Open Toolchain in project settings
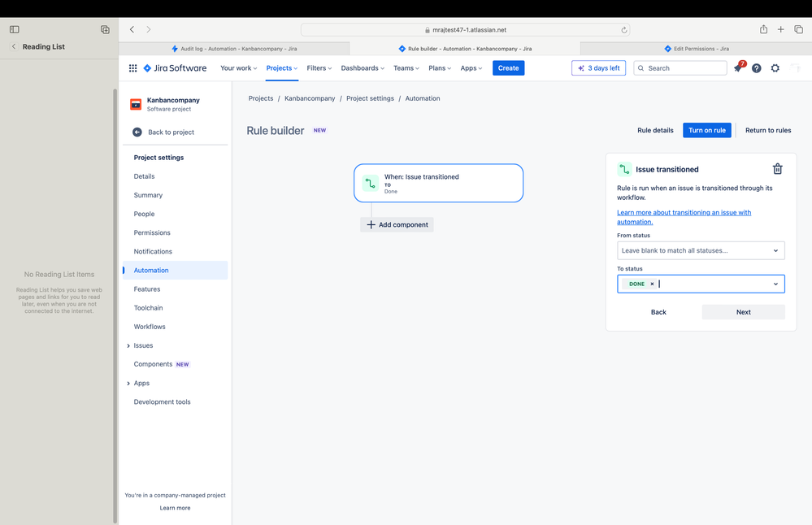Screen dimensions: 812x525 pyautogui.click(x=148, y=308)
